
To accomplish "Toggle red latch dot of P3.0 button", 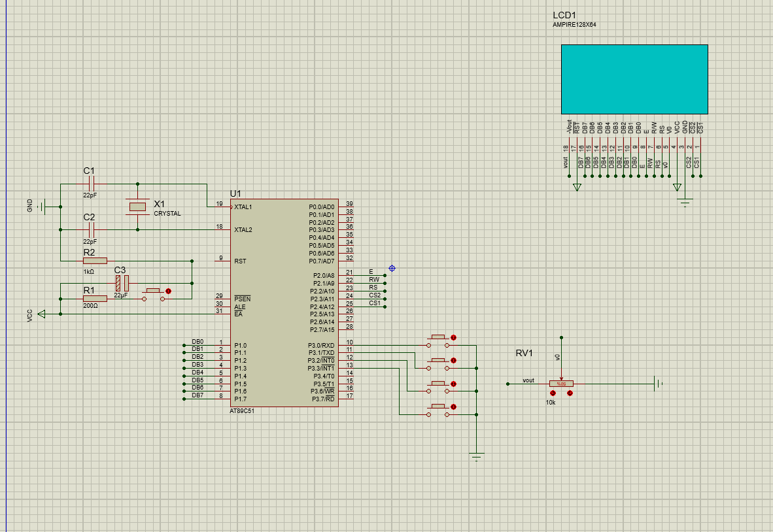I will tap(454, 337).
